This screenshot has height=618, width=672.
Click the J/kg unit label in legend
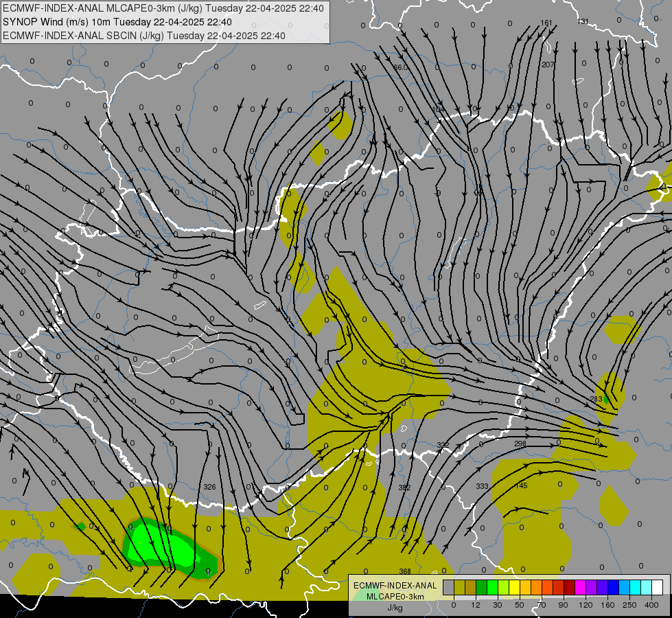(395, 608)
